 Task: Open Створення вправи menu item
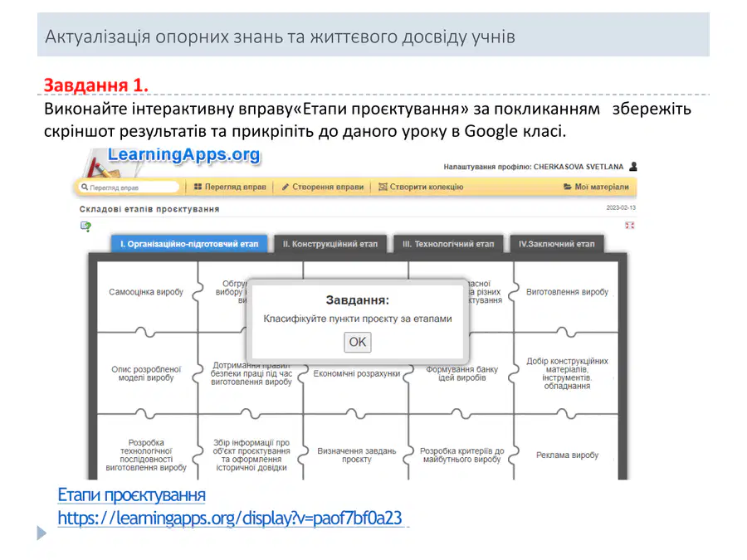[323, 187]
